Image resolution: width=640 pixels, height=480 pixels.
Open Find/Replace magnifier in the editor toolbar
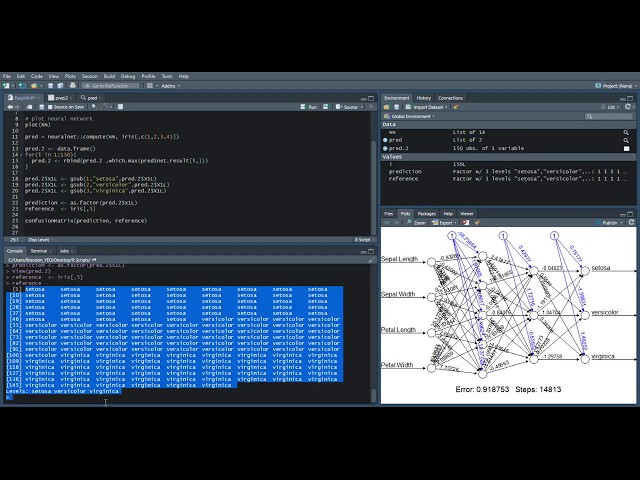(x=94, y=107)
